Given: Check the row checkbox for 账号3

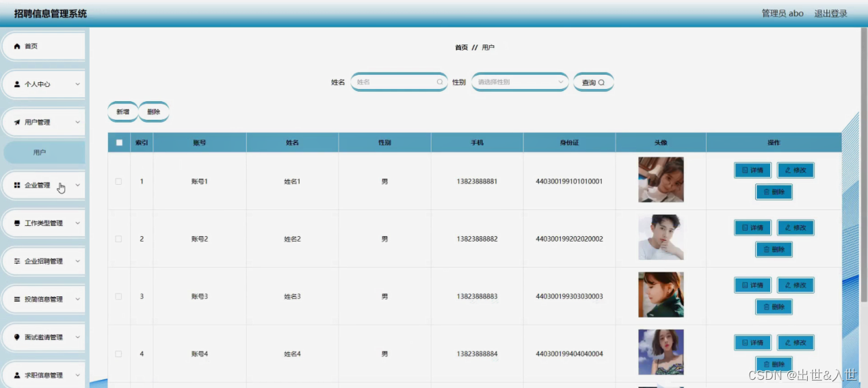Looking at the screenshot, I should pyautogui.click(x=118, y=296).
